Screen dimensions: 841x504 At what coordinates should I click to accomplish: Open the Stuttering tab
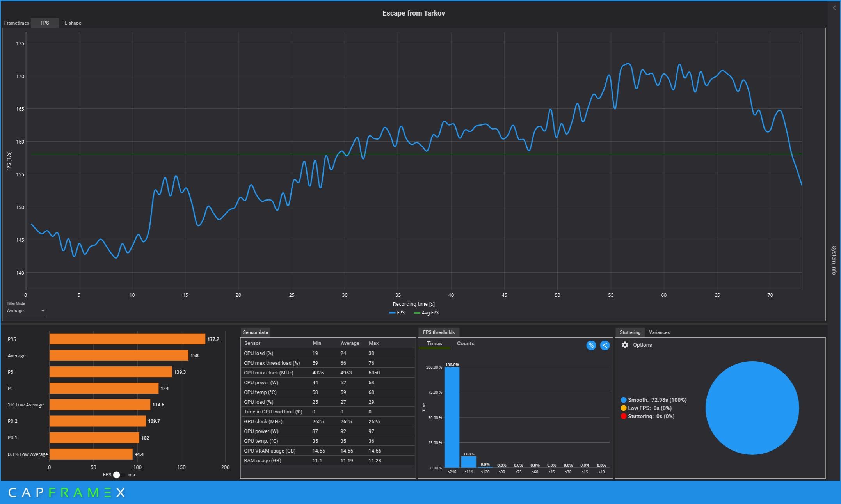point(630,332)
